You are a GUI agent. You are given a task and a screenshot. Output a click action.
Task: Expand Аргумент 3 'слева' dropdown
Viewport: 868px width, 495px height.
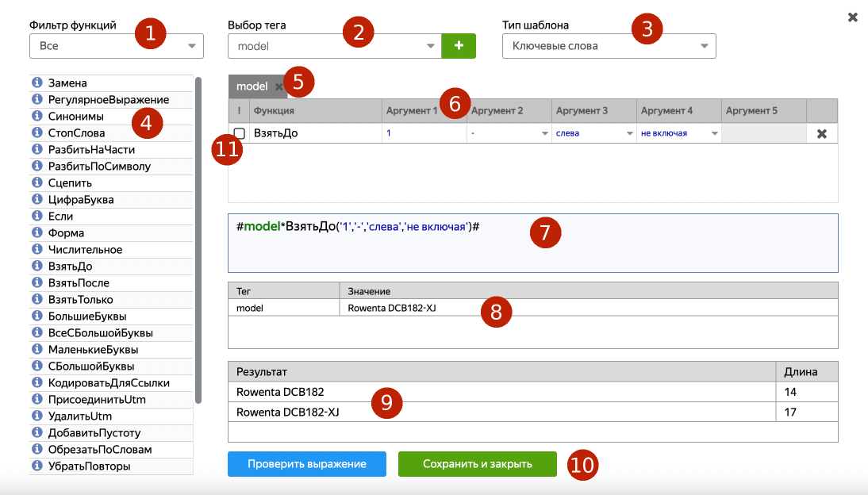click(593, 133)
